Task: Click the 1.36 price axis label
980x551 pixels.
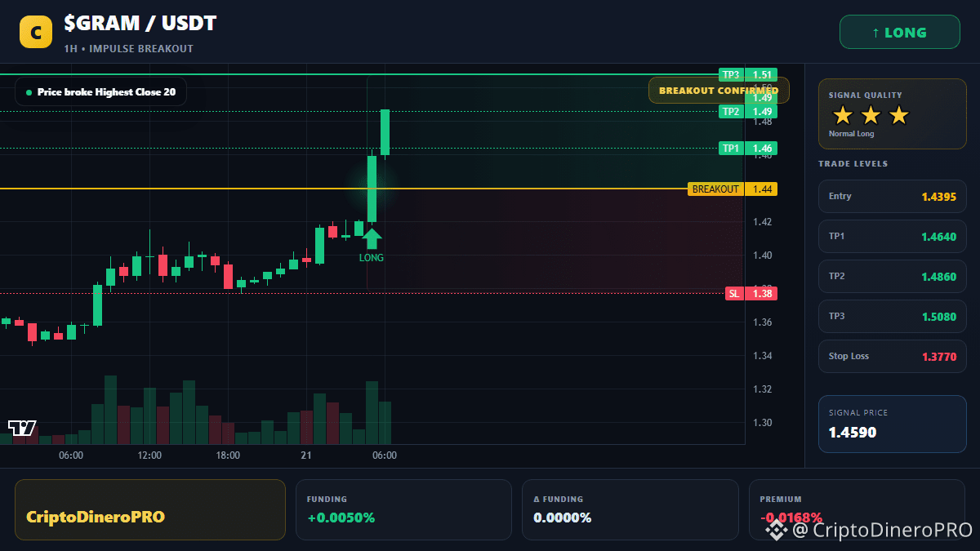Action: coord(763,322)
